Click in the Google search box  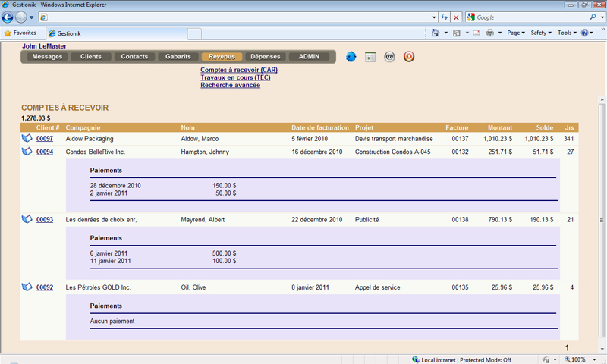[530, 17]
